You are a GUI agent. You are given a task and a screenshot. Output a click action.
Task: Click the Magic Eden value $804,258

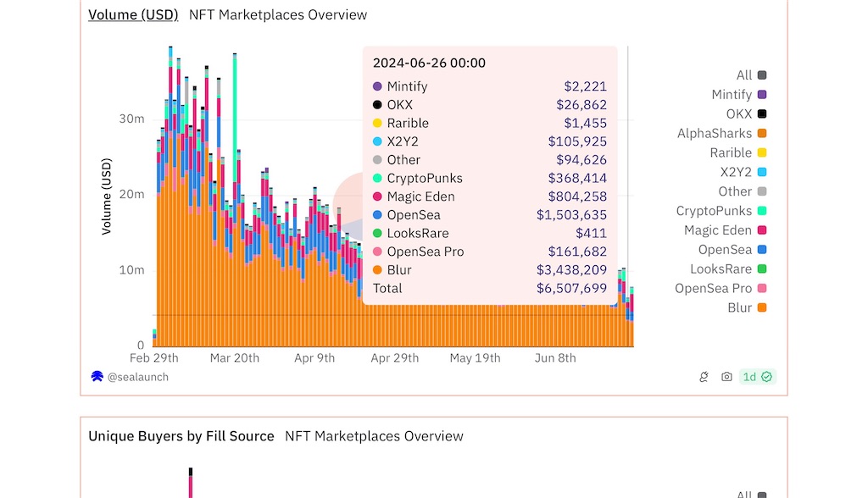(577, 196)
